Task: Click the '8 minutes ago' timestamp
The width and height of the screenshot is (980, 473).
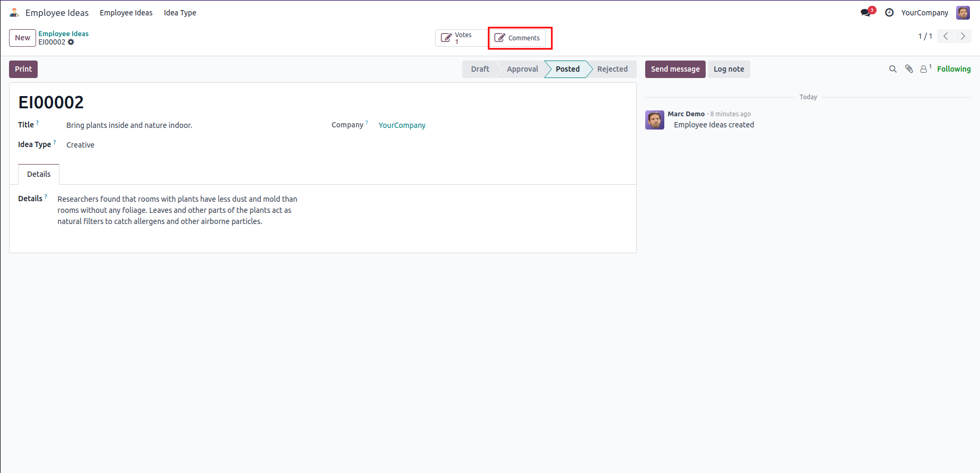Action: [731, 114]
